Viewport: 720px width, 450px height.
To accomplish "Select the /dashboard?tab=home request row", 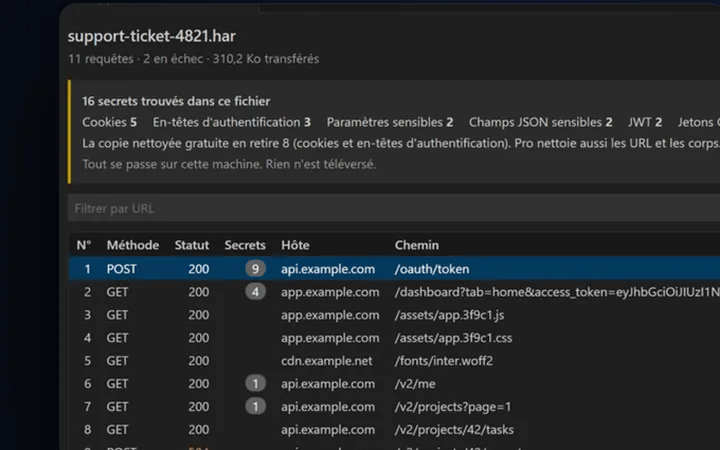I will (394, 292).
